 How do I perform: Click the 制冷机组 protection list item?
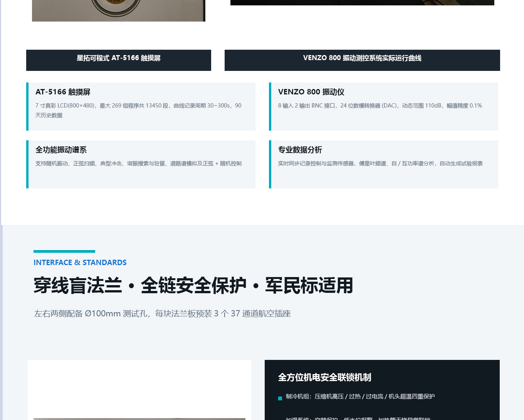point(360,396)
